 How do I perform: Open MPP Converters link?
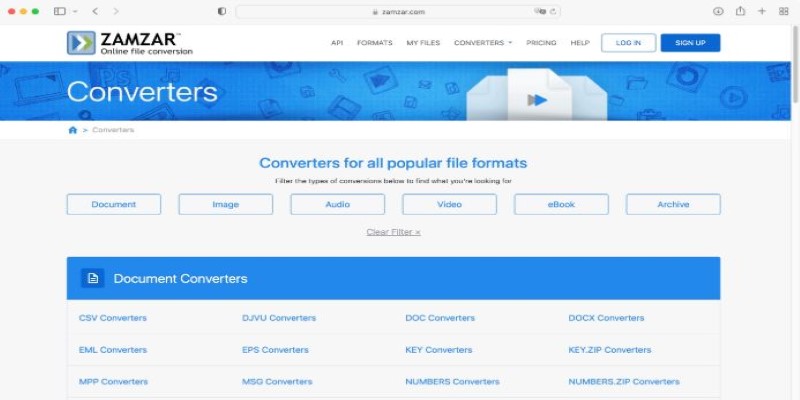point(113,382)
